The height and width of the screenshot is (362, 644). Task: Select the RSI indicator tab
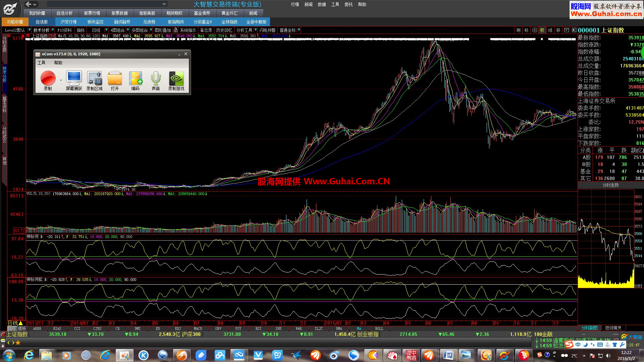click(x=258, y=328)
